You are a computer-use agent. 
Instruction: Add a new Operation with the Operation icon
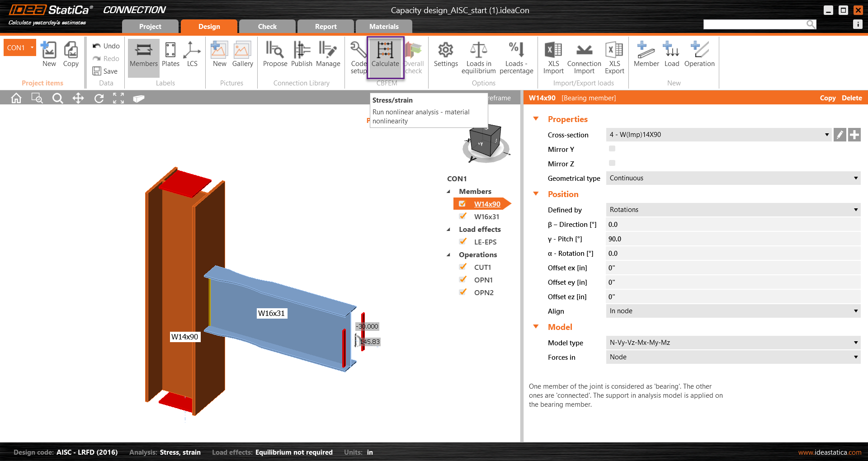699,54
